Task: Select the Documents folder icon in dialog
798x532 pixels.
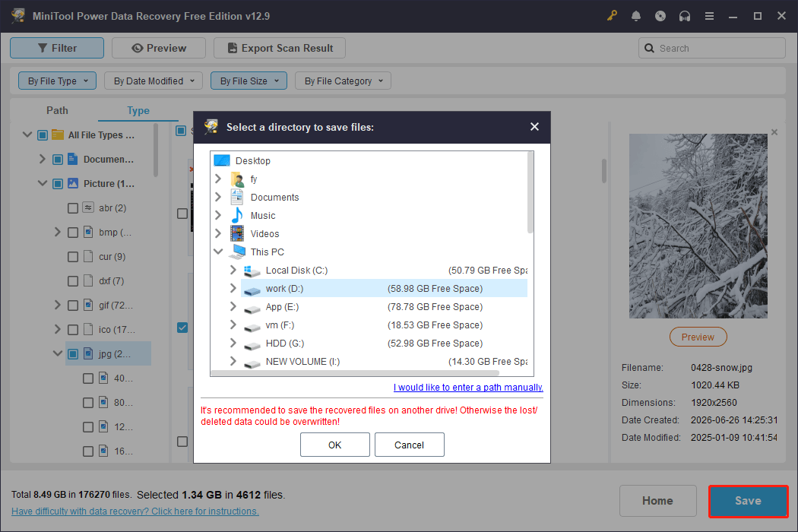Action: [236, 197]
